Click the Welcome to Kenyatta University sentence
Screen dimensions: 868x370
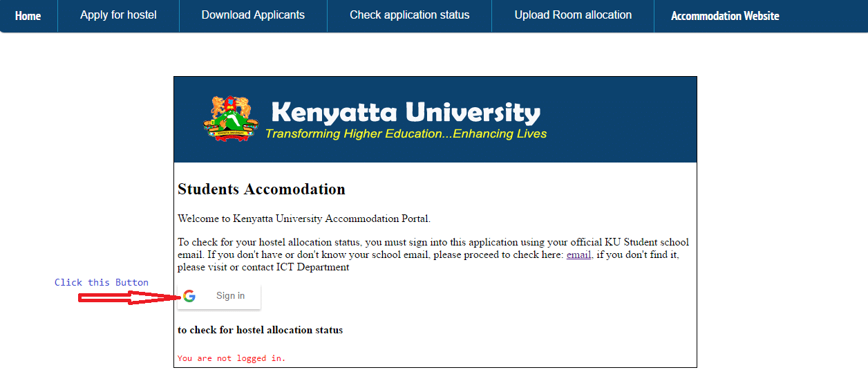coord(304,219)
